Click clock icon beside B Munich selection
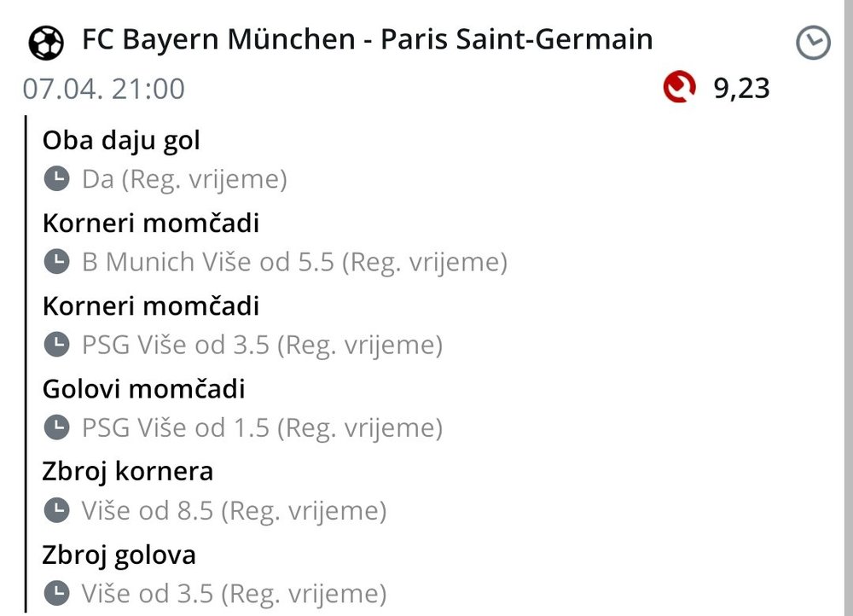The height and width of the screenshot is (616, 853). coord(56,262)
